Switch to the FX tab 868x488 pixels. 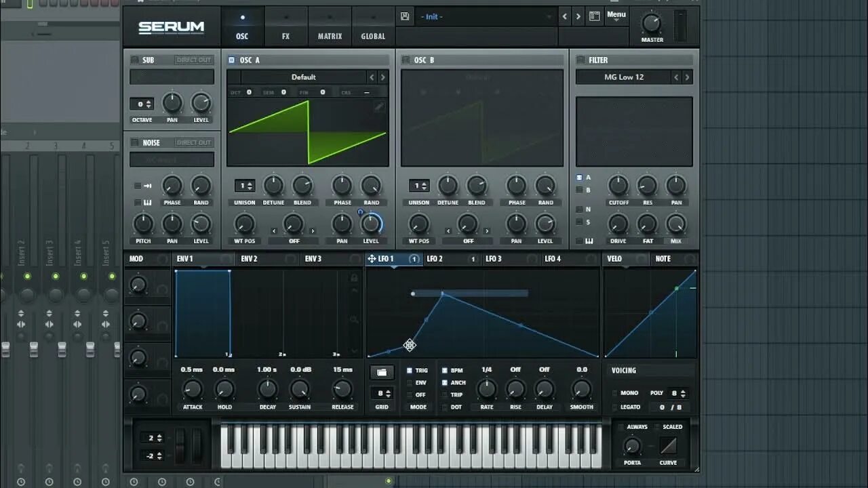[285, 26]
